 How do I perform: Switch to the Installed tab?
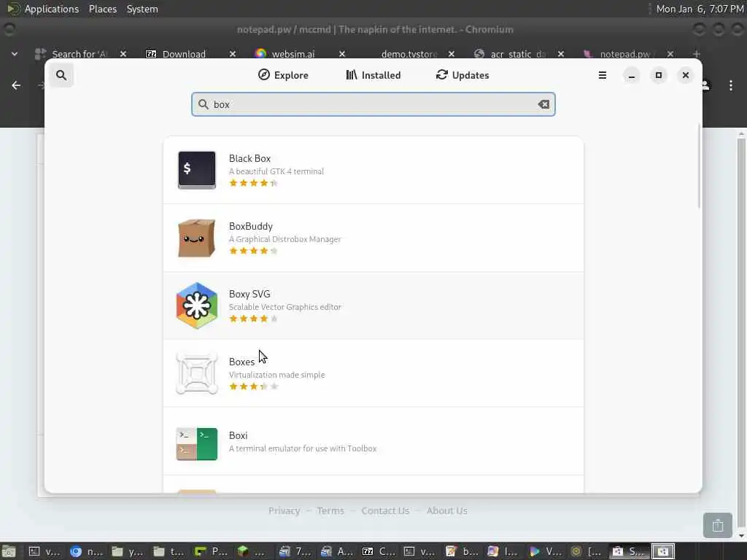point(373,75)
